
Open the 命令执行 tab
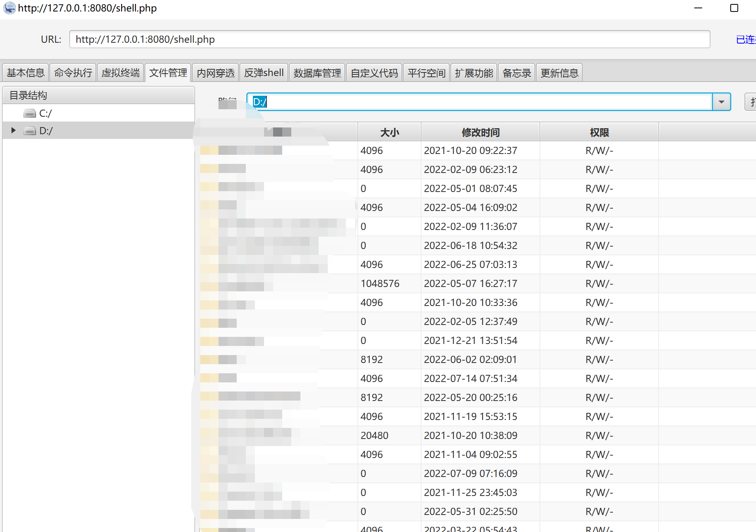click(73, 72)
